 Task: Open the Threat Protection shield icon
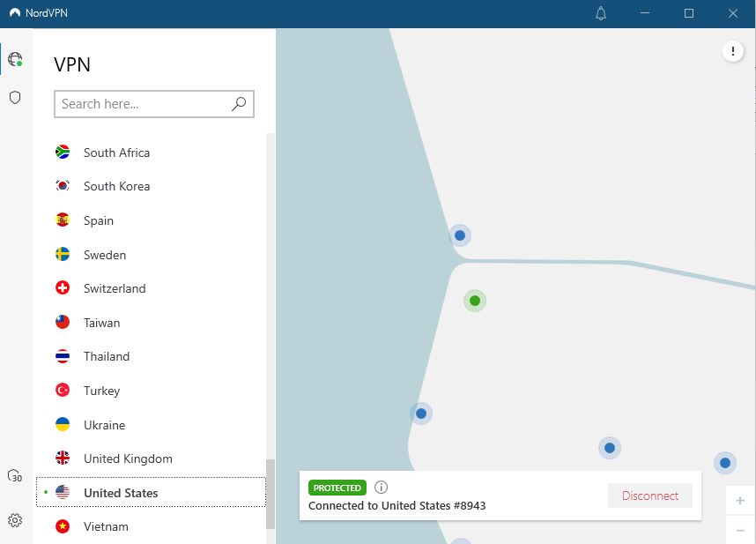point(14,97)
